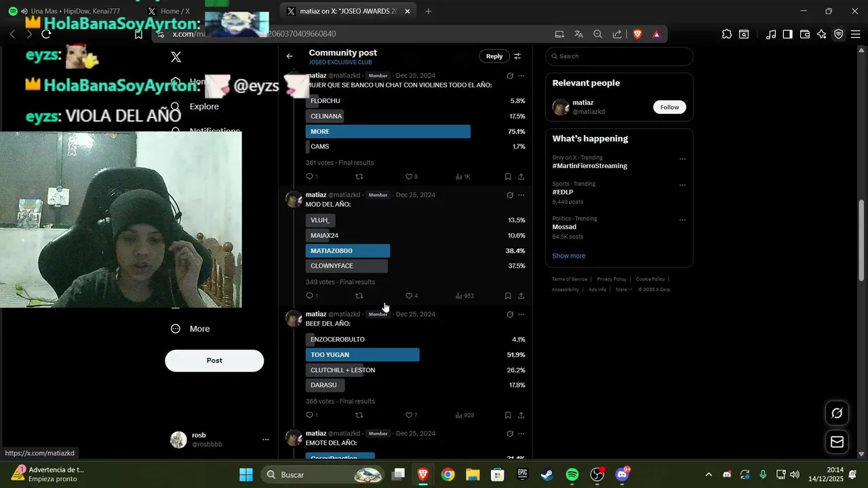Reply to the BEEF DEL AÑO post
The width and height of the screenshot is (868, 488).
309,415
